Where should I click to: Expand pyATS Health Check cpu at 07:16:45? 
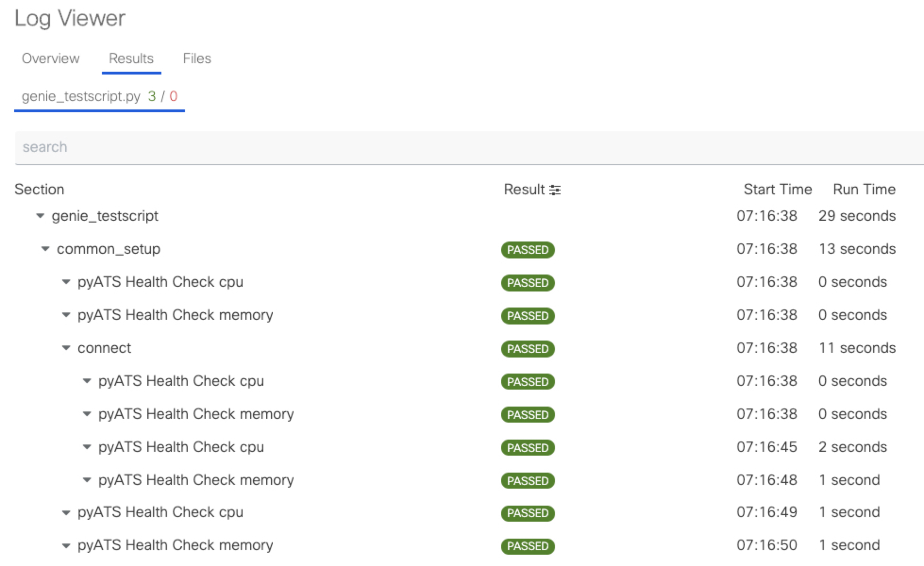[87, 447]
